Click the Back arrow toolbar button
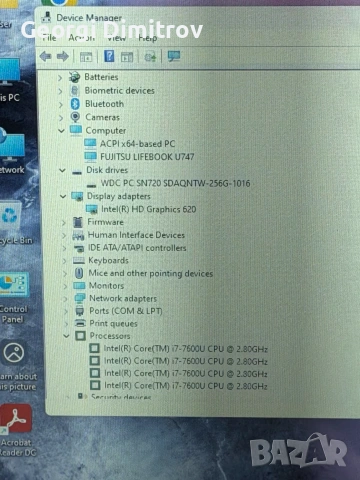Image resolution: width=360 pixels, height=480 pixels. [x=45, y=56]
